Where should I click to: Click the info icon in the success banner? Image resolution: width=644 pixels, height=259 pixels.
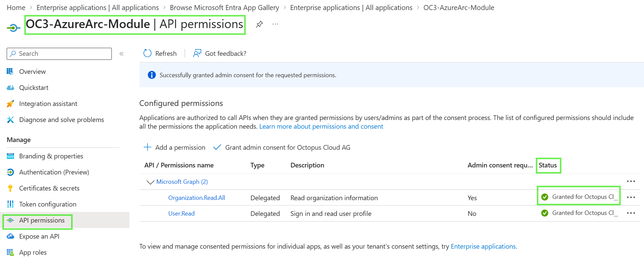coord(152,75)
